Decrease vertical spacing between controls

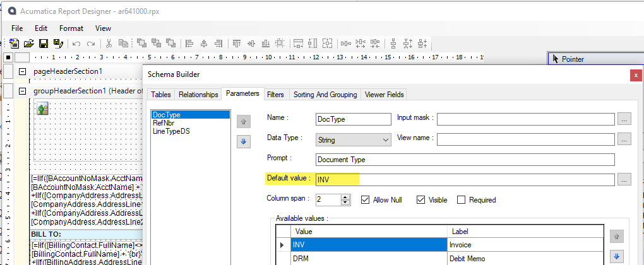[x=422, y=43]
